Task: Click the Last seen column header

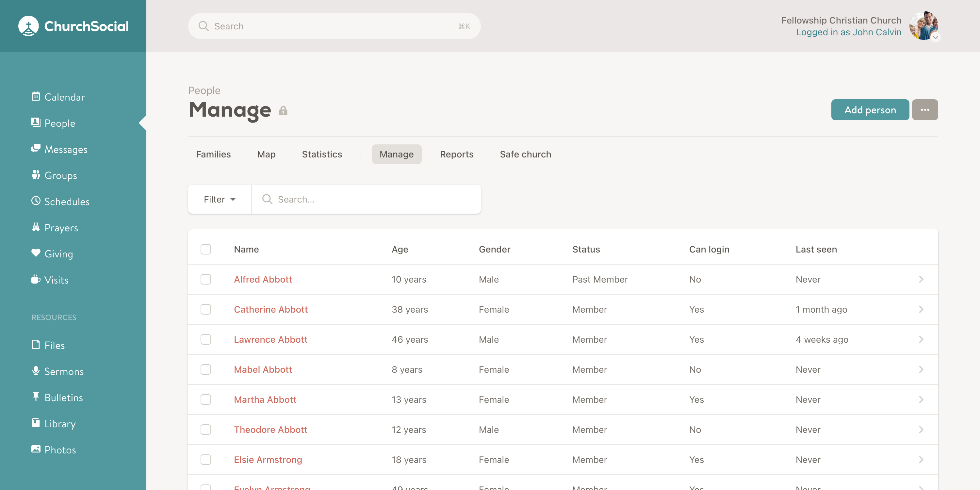Action: 816,249
